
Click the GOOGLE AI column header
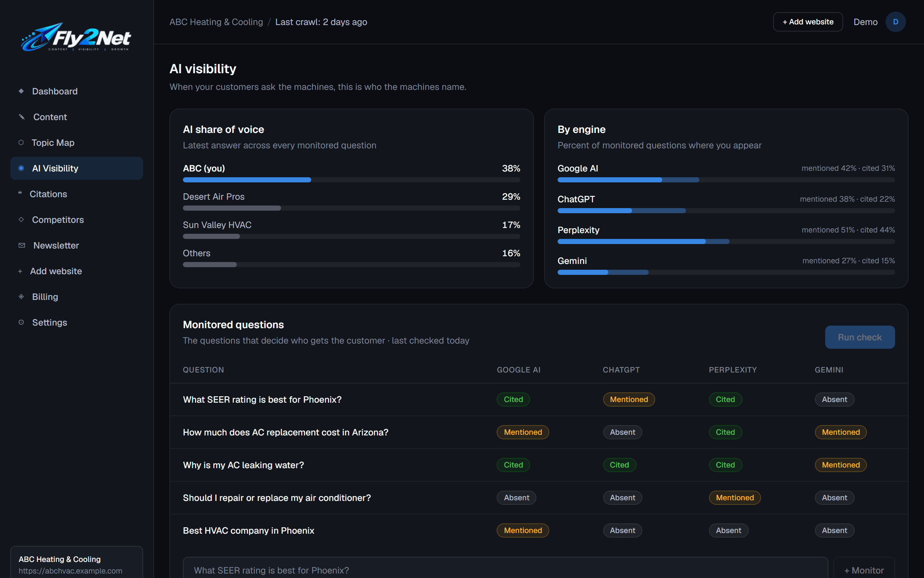(x=518, y=370)
